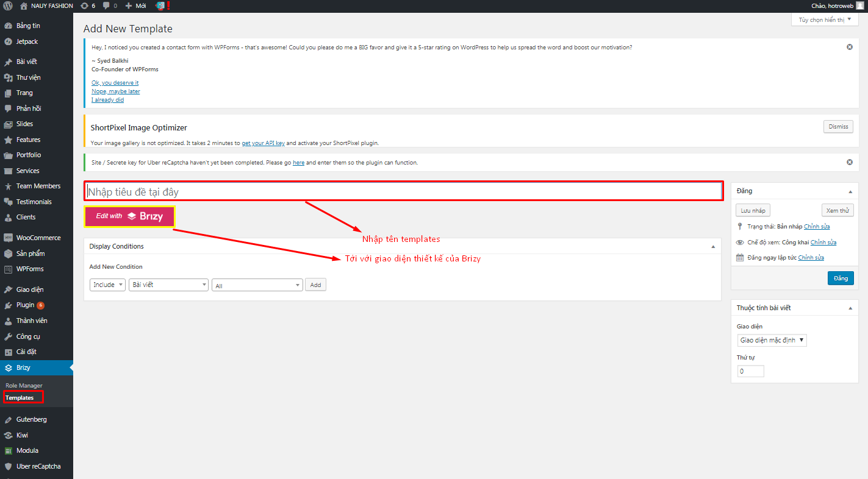Click the Services icon in sidebar

(x=8, y=171)
